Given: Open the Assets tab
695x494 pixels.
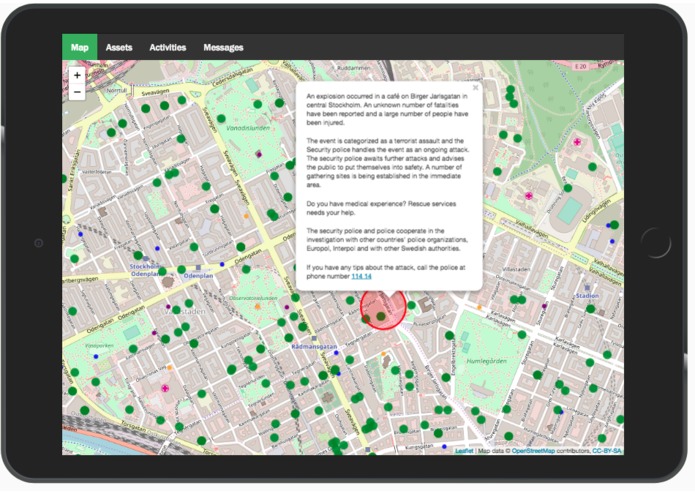Looking at the screenshot, I should [119, 47].
